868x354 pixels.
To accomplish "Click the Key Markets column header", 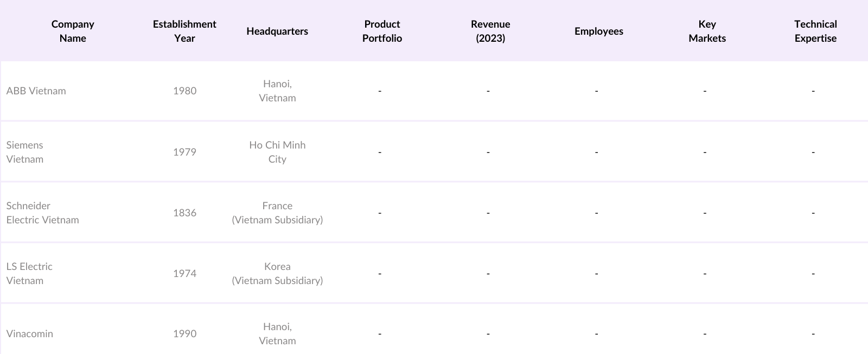I will 707,31.
